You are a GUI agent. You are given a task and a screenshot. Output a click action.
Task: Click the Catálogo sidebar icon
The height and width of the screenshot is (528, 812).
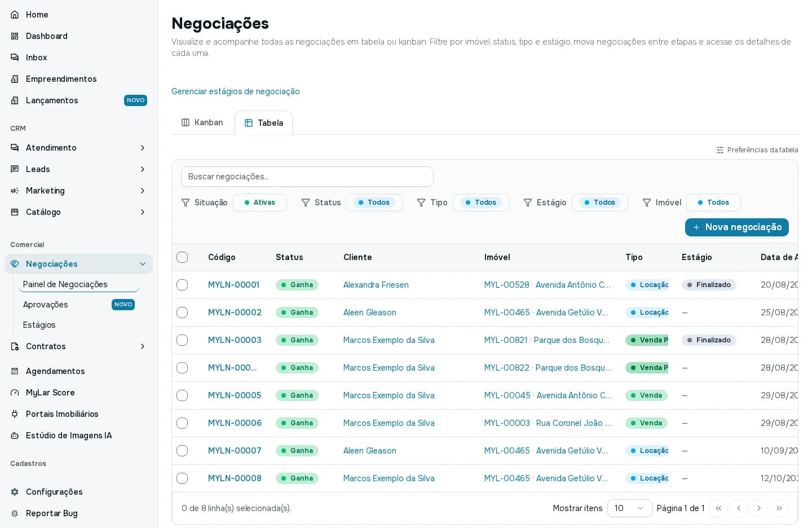(x=15, y=212)
